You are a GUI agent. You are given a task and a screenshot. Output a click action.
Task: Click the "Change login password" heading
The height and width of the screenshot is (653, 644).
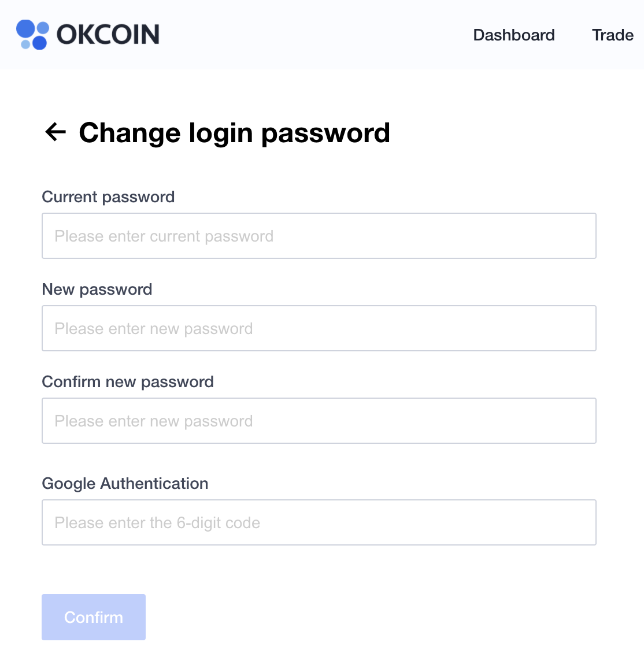click(x=235, y=133)
